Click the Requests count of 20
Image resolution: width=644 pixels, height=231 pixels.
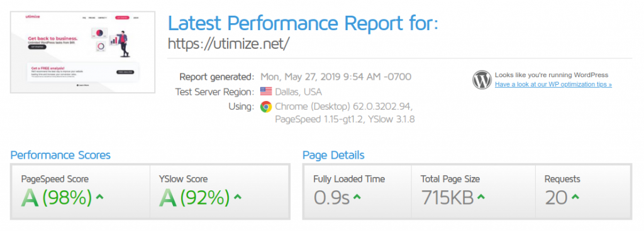coord(556,198)
